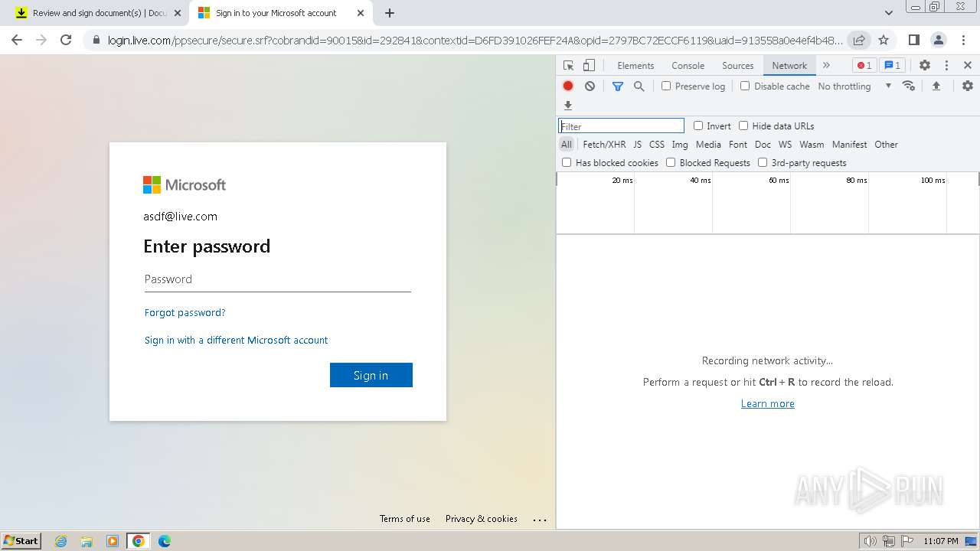Open the Privacy & cookies link
Screen dimensions: 980x551
click(x=482, y=519)
